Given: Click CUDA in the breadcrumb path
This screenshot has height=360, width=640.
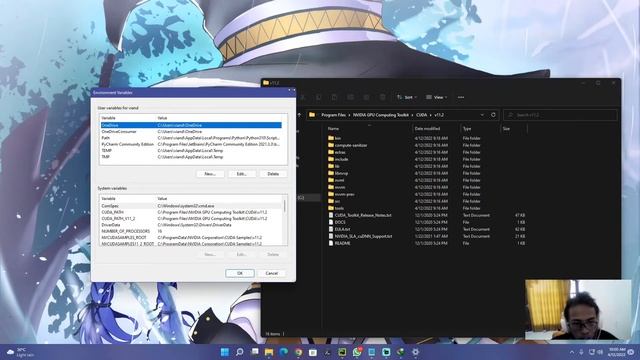Looking at the screenshot, I should point(421,115).
